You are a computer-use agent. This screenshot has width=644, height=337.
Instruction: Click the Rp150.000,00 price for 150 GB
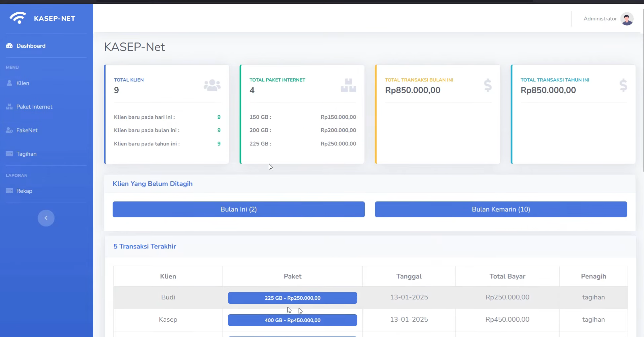(338, 117)
